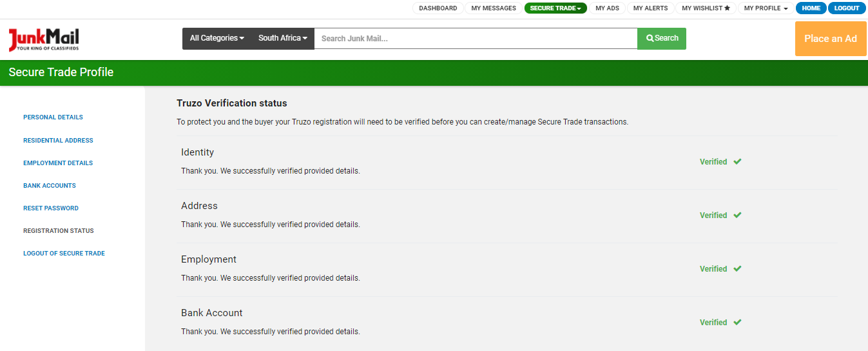
Task: Click the Logout button
Action: coord(847,8)
